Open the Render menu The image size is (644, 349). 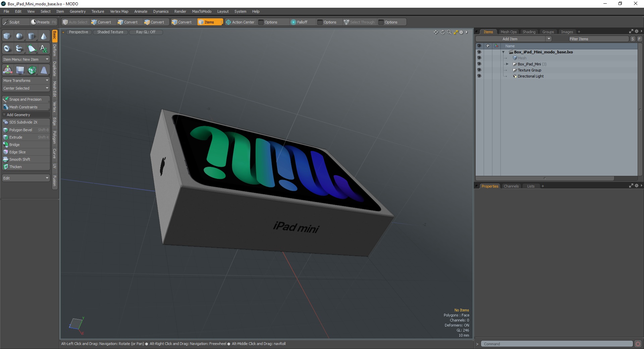180,11
